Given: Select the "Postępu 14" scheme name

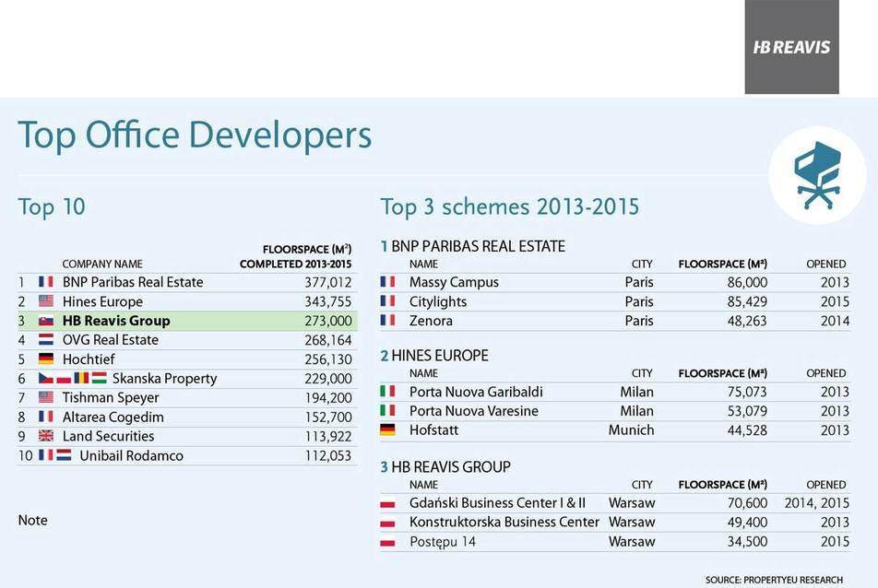Looking at the screenshot, I should point(443,542).
